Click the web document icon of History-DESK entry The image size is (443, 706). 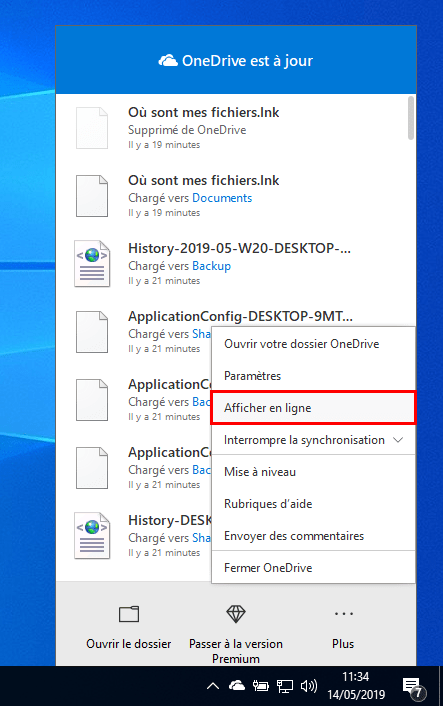point(92,536)
